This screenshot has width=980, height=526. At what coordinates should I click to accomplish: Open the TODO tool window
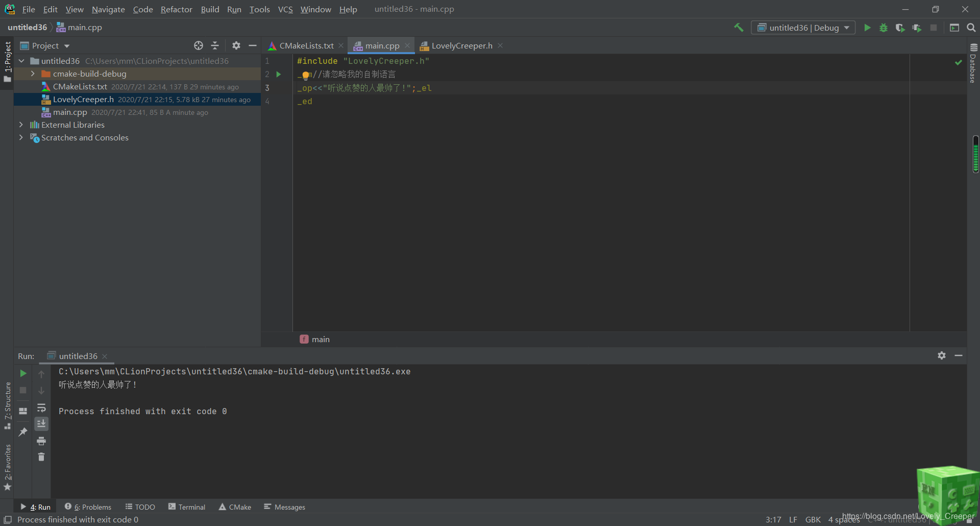pyautogui.click(x=140, y=507)
